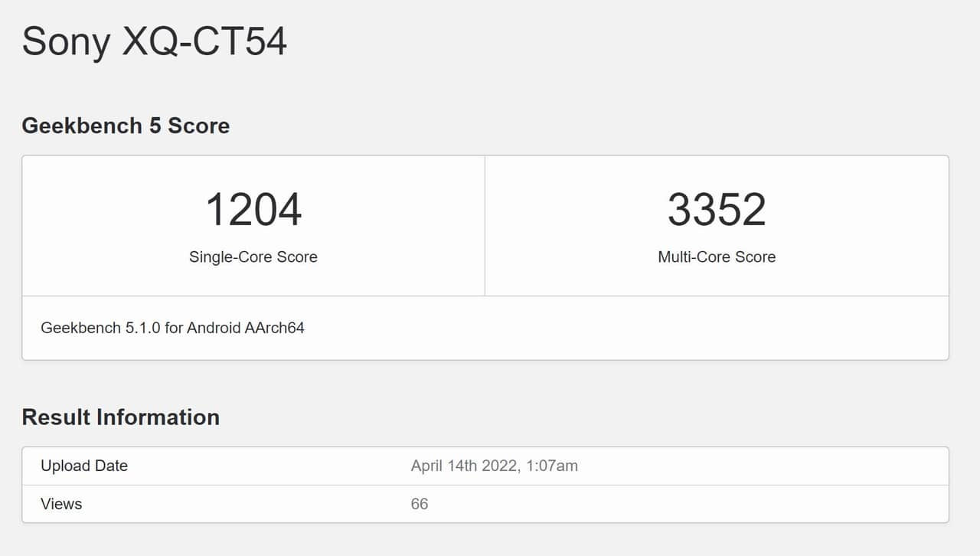
Task: Click the AArch64 architecture text
Action: 275,328
